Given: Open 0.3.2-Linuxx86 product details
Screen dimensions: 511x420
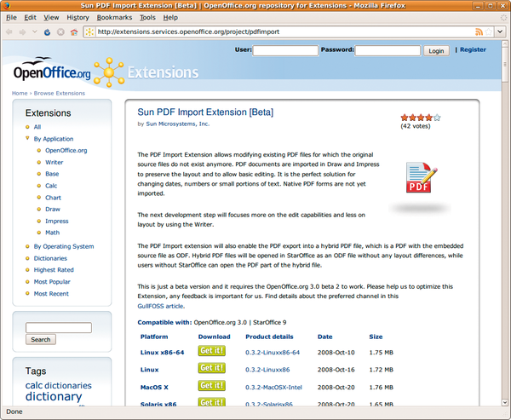Looking at the screenshot, I should (267, 370).
